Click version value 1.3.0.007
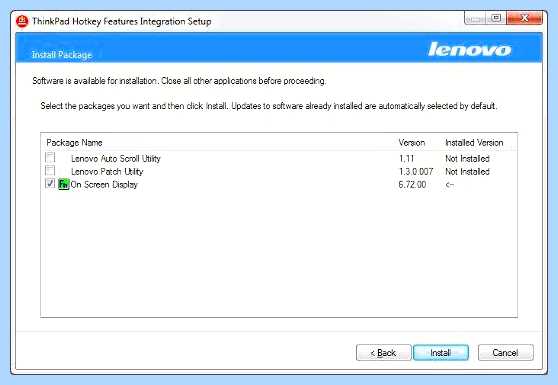Screen dimensions: 558x385 pyautogui.click(x=416, y=172)
